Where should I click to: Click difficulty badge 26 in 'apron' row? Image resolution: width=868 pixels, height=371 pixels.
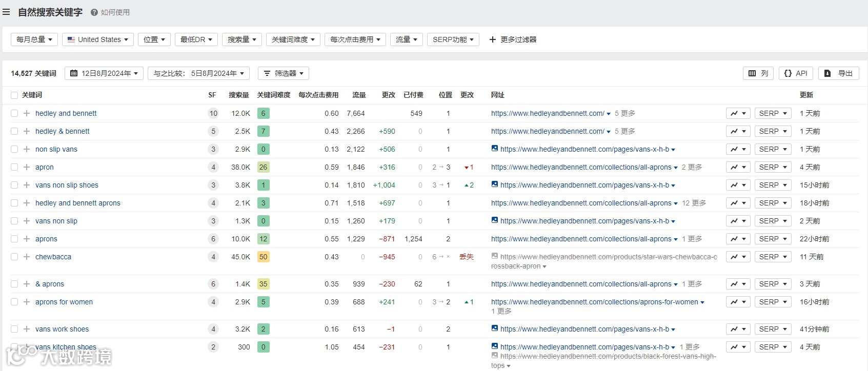tap(264, 167)
